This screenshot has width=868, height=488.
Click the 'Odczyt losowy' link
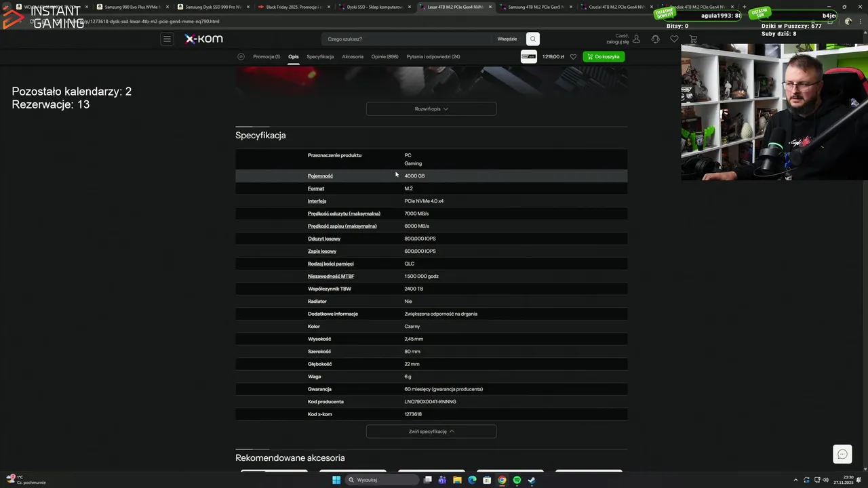(x=324, y=239)
